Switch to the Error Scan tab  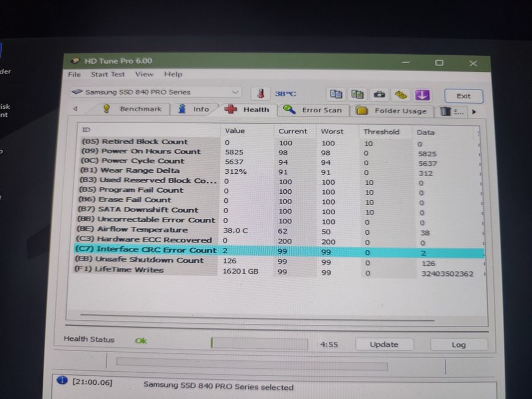[x=313, y=110]
